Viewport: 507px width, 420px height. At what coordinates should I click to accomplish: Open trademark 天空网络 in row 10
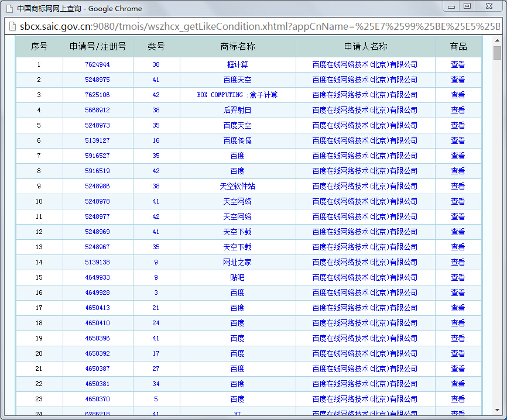[237, 201]
